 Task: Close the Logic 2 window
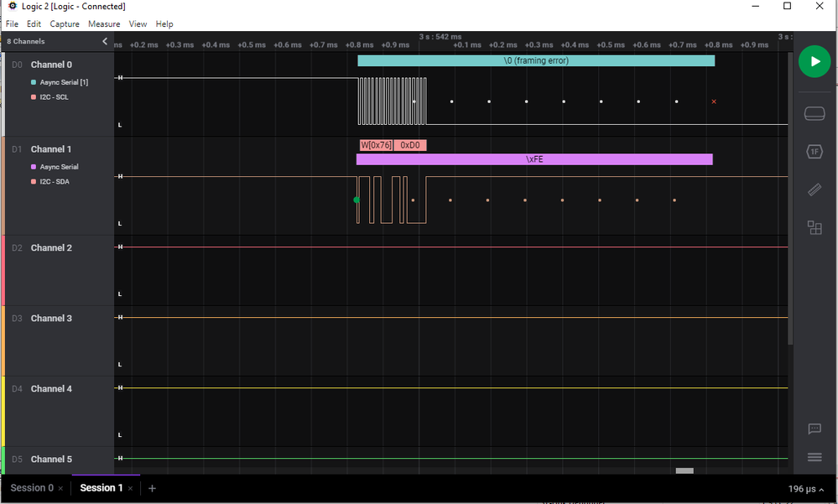click(820, 7)
